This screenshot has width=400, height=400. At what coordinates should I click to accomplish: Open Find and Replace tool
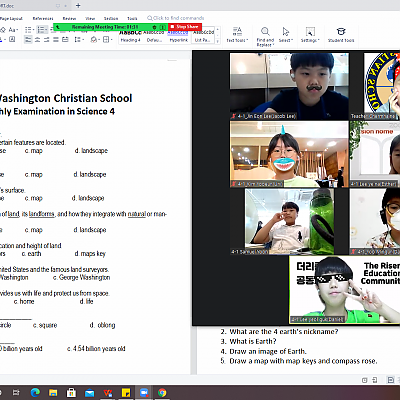click(265, 36)
